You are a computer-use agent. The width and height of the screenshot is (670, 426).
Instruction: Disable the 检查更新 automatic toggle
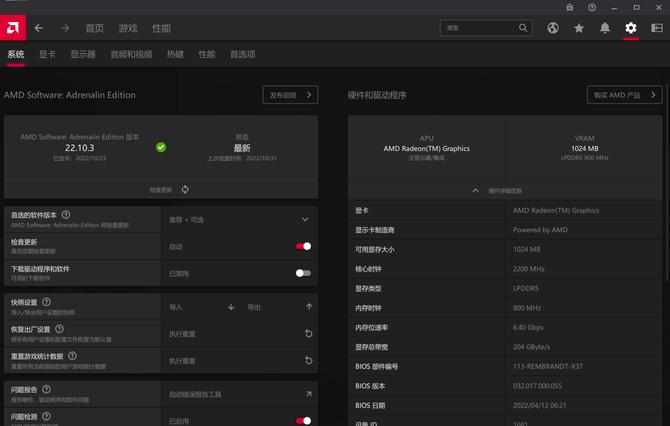[x=303, y=246]
